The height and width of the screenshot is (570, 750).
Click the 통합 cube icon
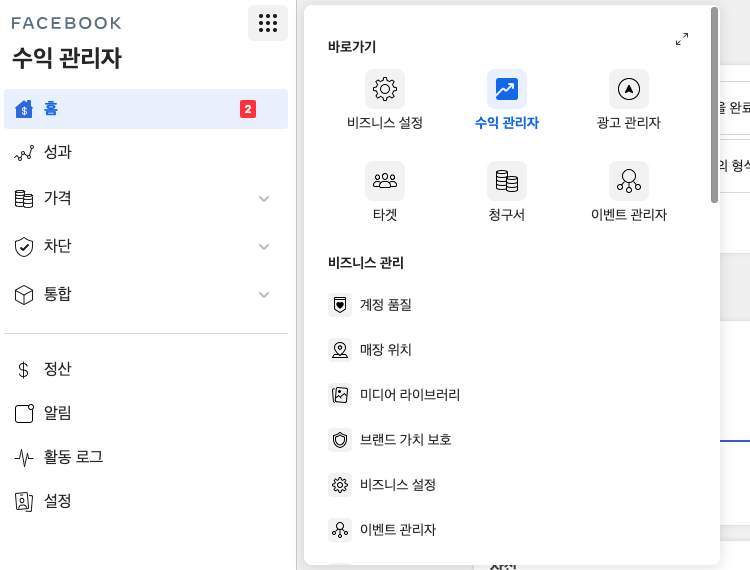click(x=24, y=295)
